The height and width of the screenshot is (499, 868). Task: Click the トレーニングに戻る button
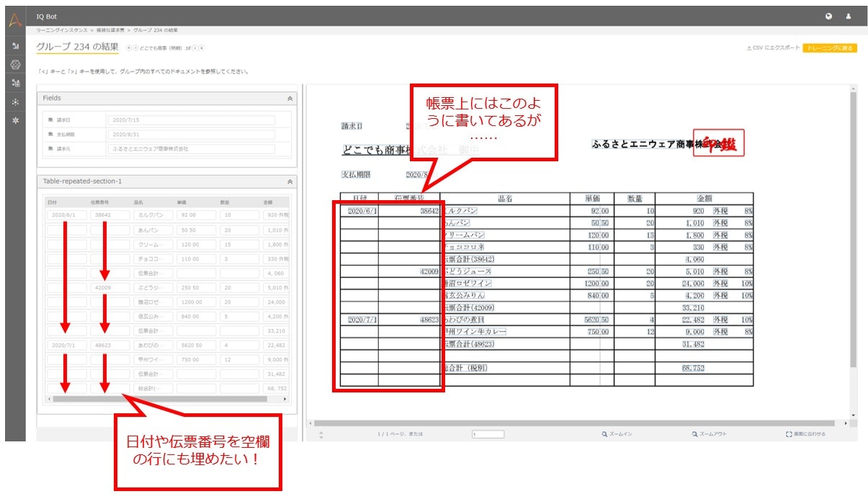coord(830,48)
